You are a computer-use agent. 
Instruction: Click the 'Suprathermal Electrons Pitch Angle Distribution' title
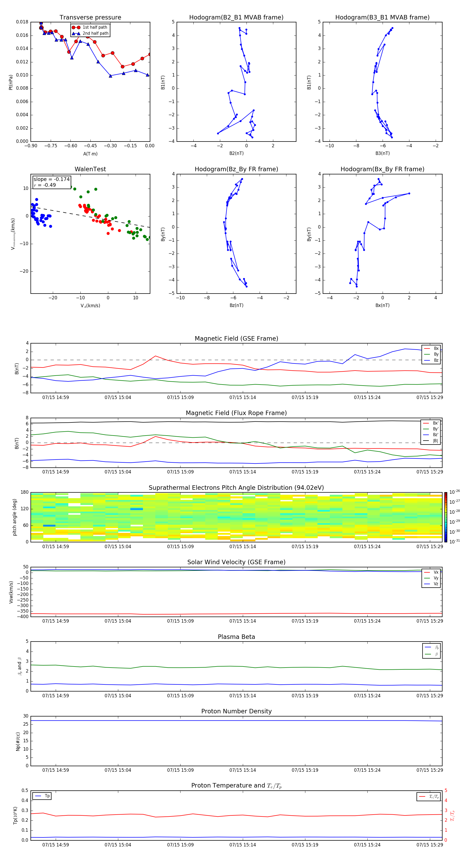pyautogui.click(x=236, y=488)
